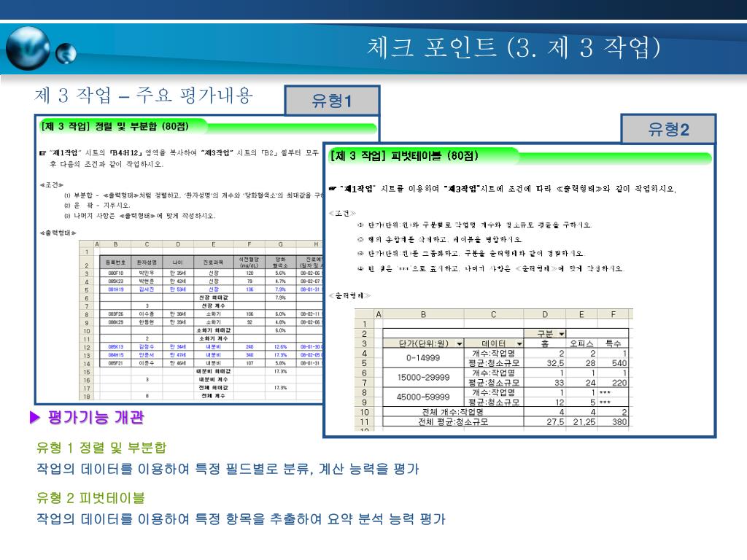Image resolution: width=747 pixels, height=560 pixels.
Task: Select the 전체 개수:작업명 total row label
Action: pos(453,412)
